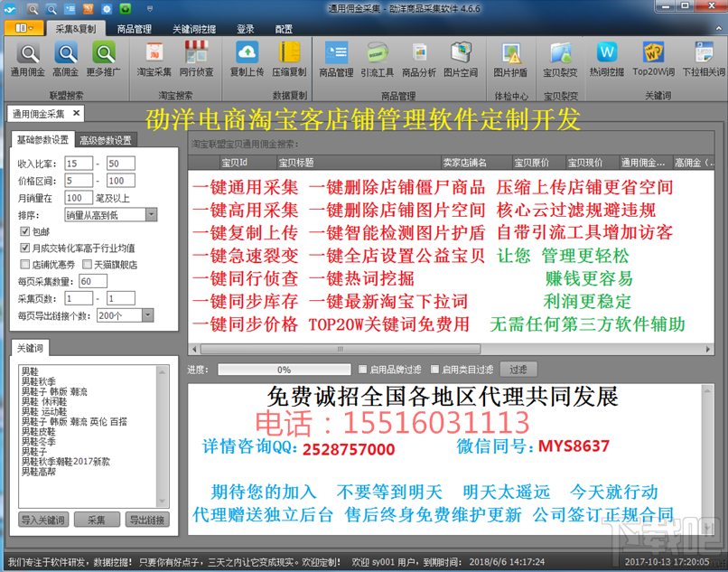The image size is (728, 572).
Task: Switch to 商品管理 ribbon tab
Action: click(135, 29)
